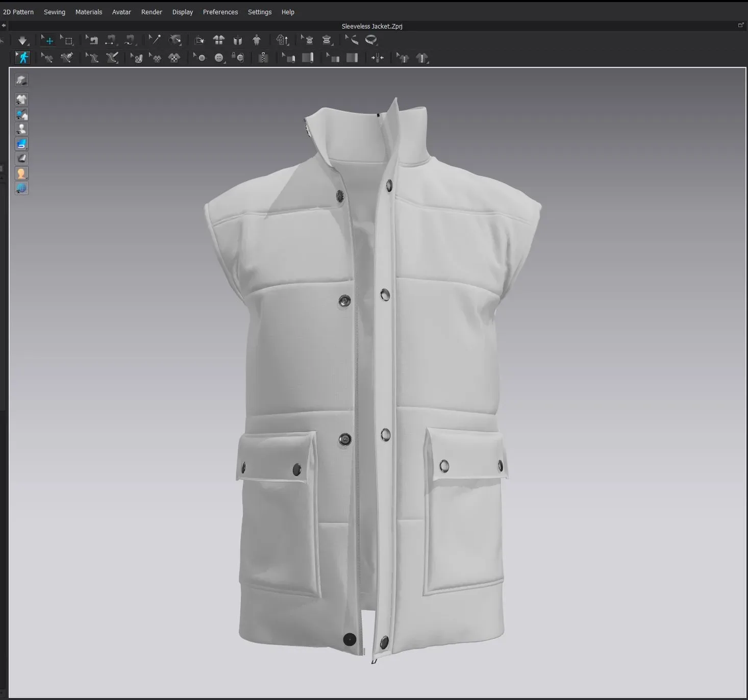The width and height of the screenshot is (748, 700).
Task: Select the circumference measure tape tool
Action: pyautogui.click(x=371, y=40)
